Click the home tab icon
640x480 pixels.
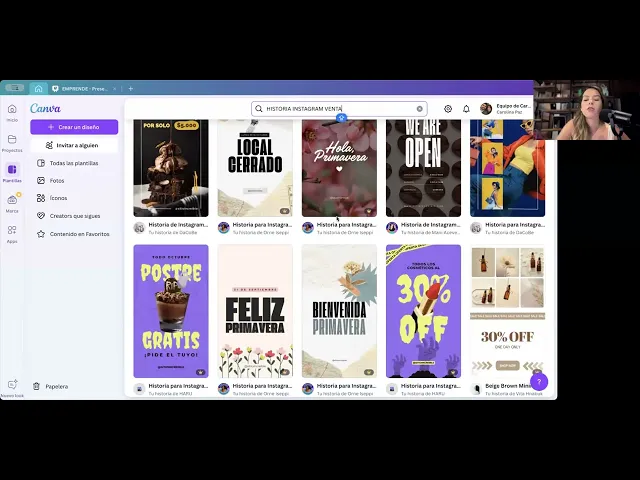pos(38,89)
